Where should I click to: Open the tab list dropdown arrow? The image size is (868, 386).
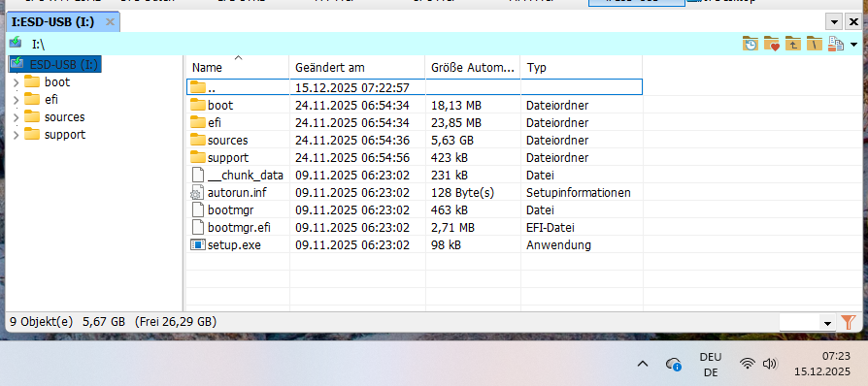pos(834,22)
